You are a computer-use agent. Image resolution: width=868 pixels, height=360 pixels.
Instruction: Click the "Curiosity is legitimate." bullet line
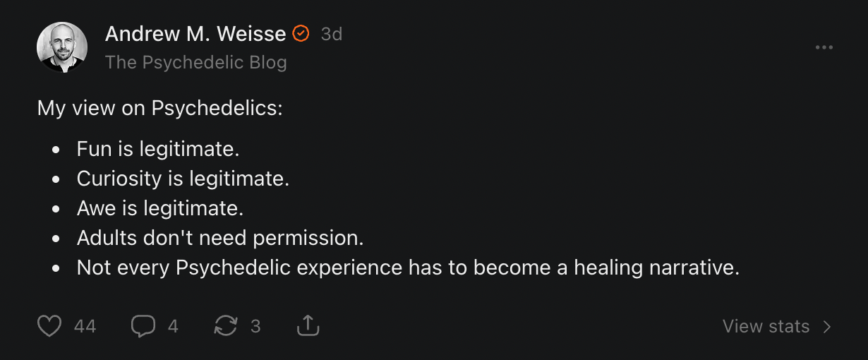(x=183, y=179)
